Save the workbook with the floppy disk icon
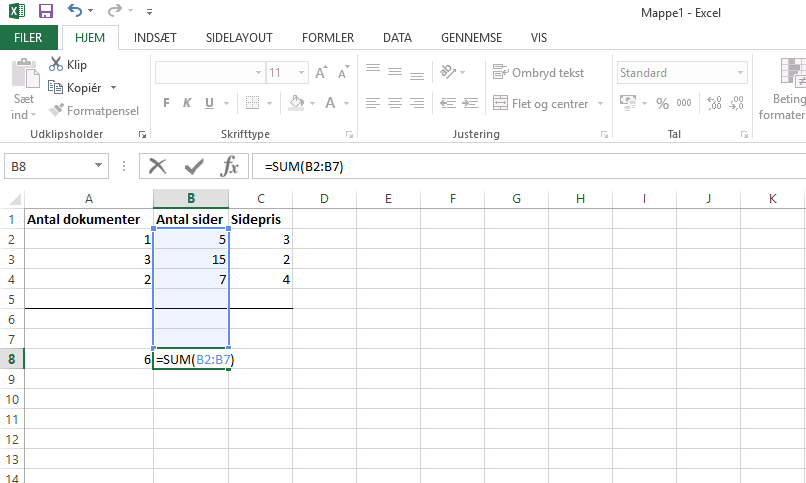Viewport: 806px width, 483px height. click(46, 11)
